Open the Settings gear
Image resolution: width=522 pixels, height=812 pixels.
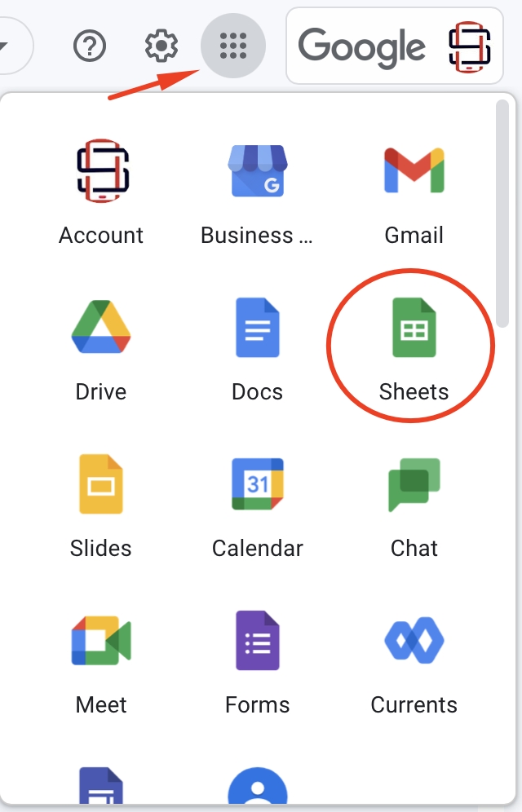pos(161,46)
